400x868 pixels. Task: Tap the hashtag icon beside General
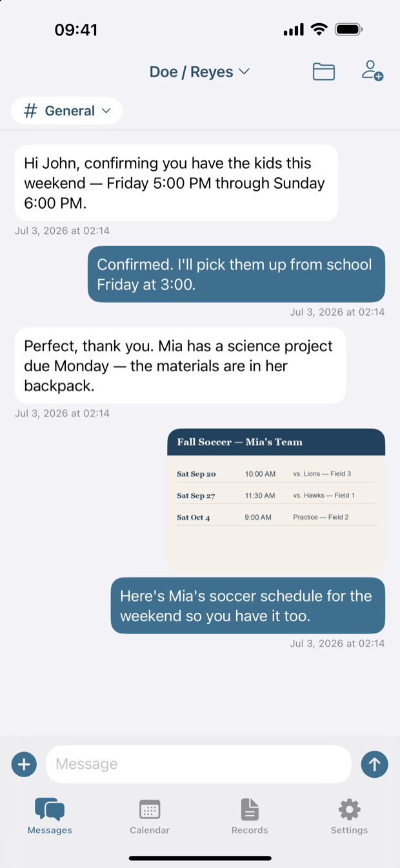tap(30, 111)
